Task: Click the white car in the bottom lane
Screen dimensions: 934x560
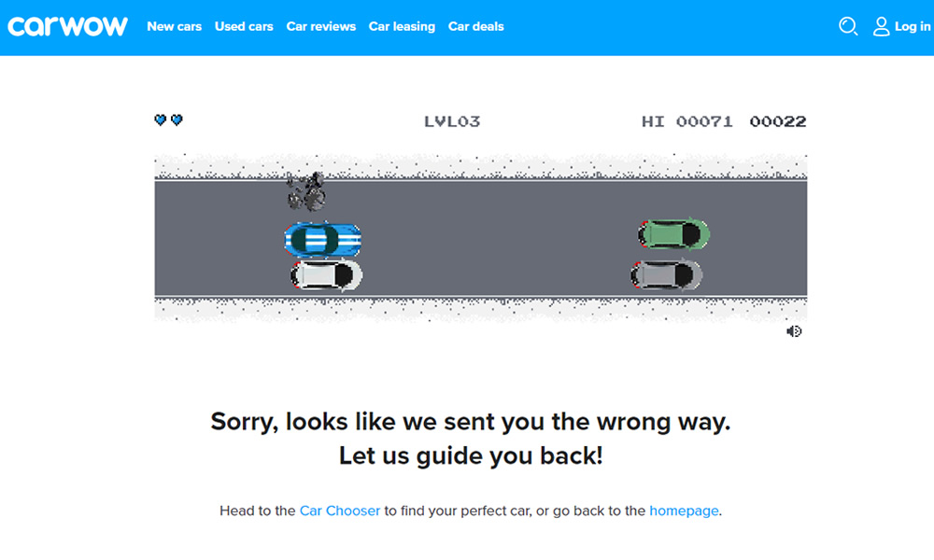Action: point(326,275)
